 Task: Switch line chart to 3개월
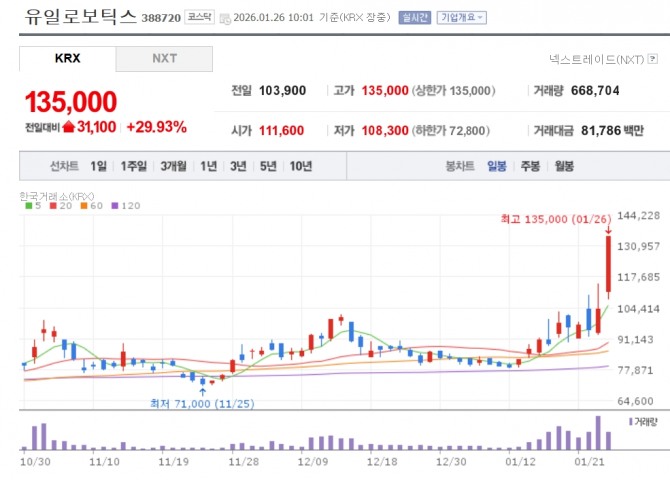pos(176,166)
